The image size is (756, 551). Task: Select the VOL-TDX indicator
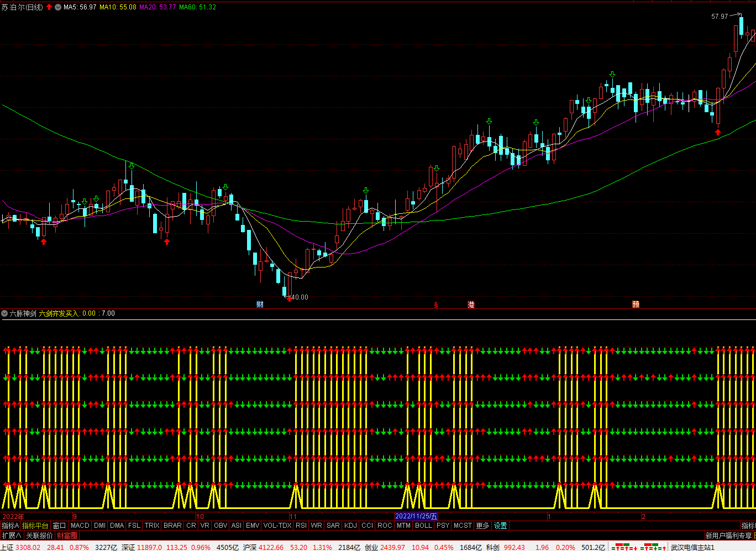(x=277, y=526)
